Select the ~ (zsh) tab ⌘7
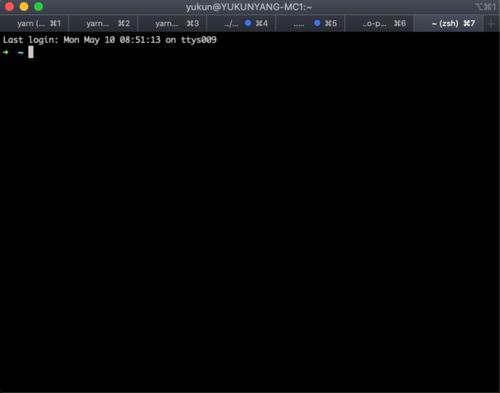Viewport: 500px width, 393px height. tap(449, 23)
